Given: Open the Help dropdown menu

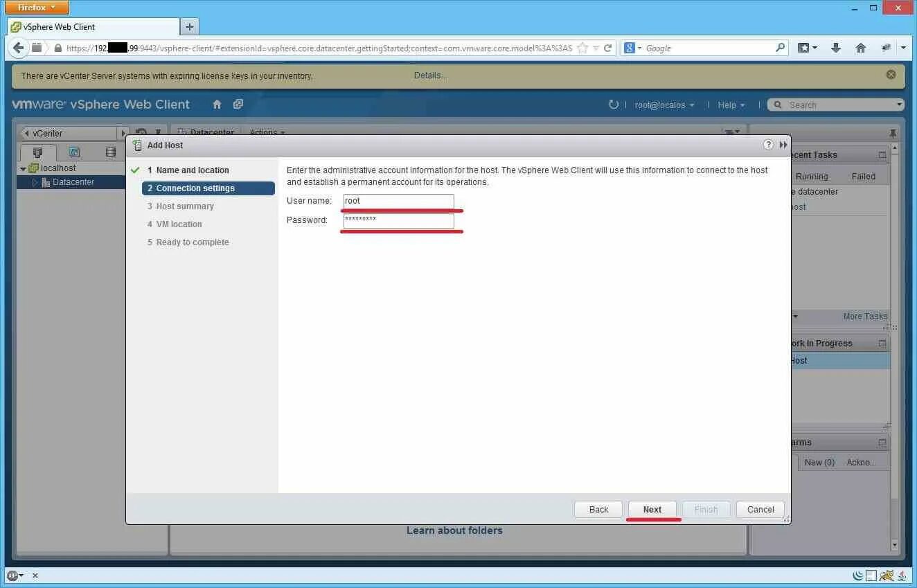Looking at the screenshot, I should click(731, 105).
